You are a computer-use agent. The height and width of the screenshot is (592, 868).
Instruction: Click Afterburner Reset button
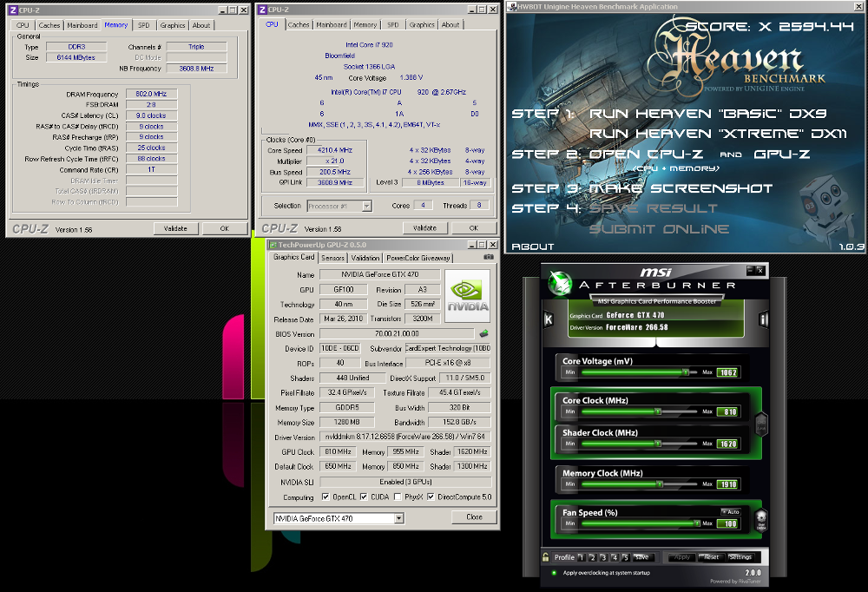pyautogui.click(x=712, y=557)
